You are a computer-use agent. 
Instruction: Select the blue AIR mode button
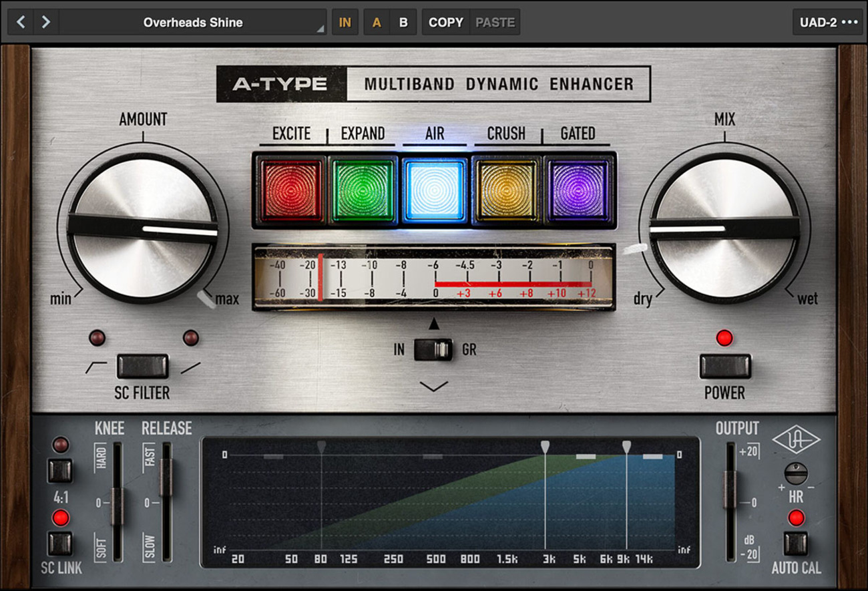coord(435,190)
